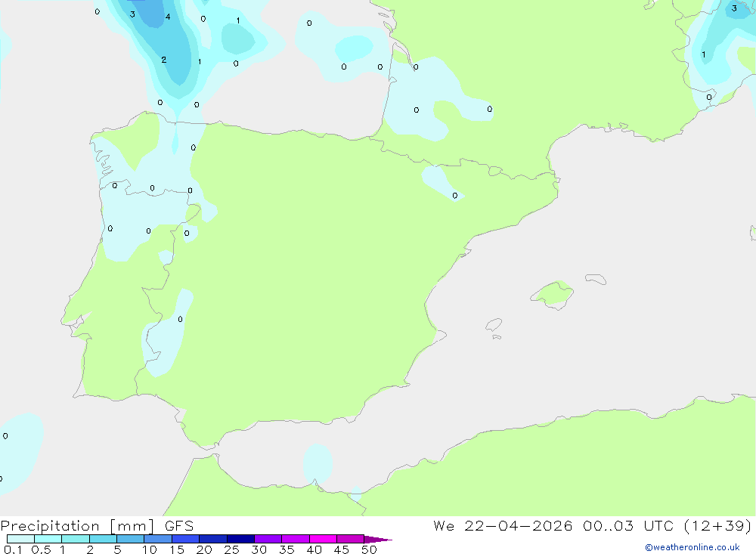Click the legend tick label '50'

coord(370,549)
